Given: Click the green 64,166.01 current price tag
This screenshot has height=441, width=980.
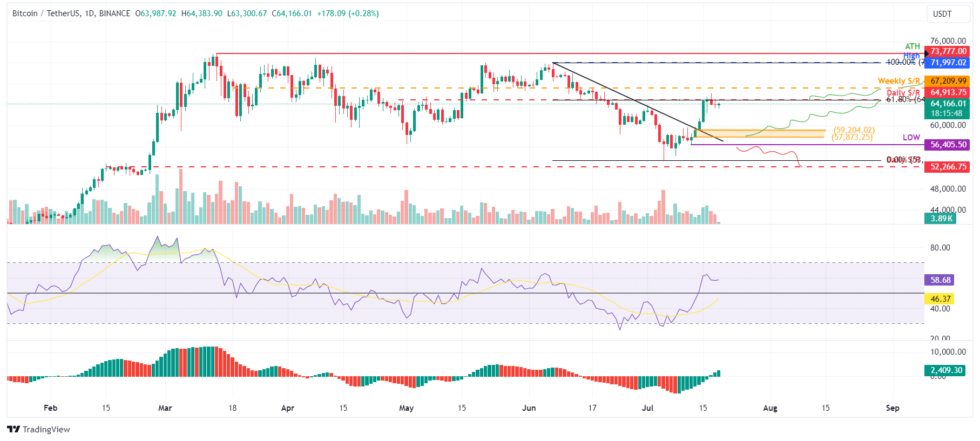Looking at the screenshot, I should 947,104.
